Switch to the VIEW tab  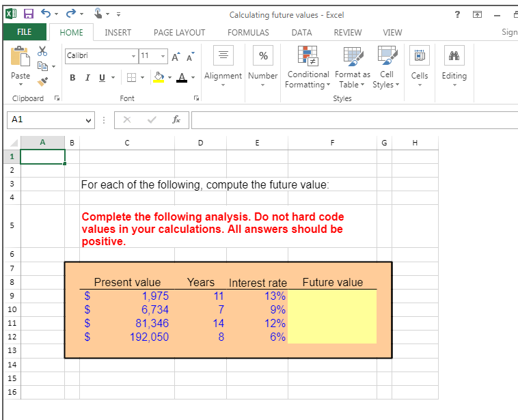pyautogui.click(x=392, y=32)
